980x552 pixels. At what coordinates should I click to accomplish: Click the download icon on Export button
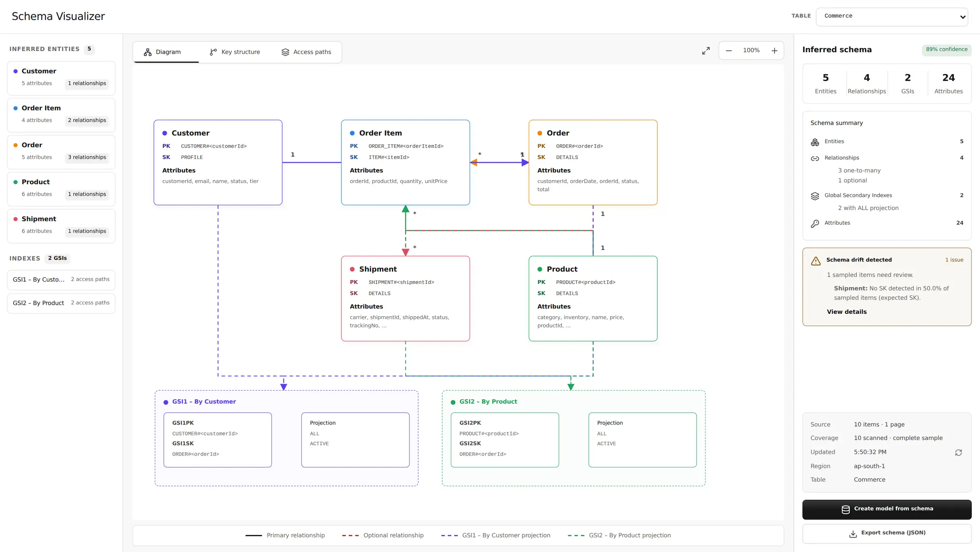pyautogui.click(x=853, y=534)
